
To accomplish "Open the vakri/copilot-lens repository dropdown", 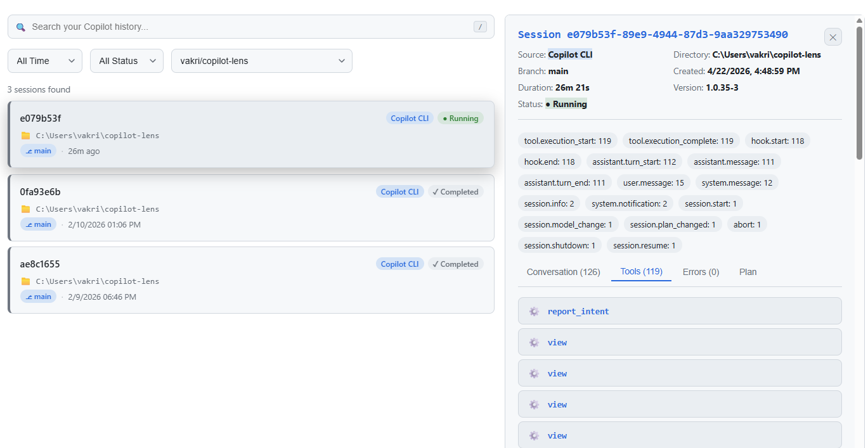I will 262,61.
